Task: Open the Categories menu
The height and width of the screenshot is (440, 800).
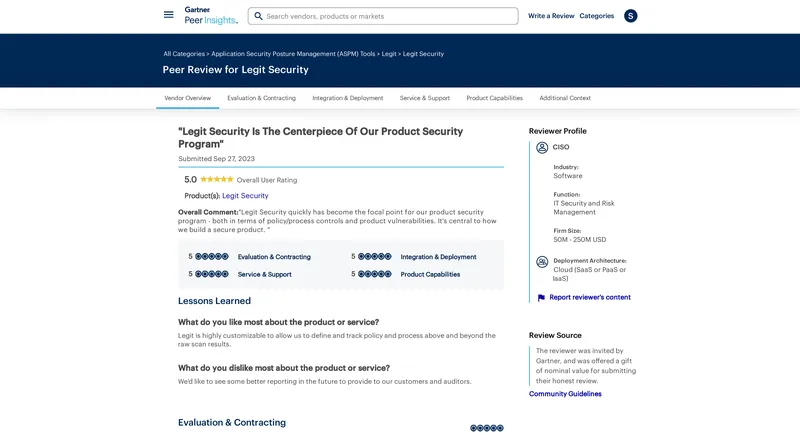Action: click(x=596, y=16)
